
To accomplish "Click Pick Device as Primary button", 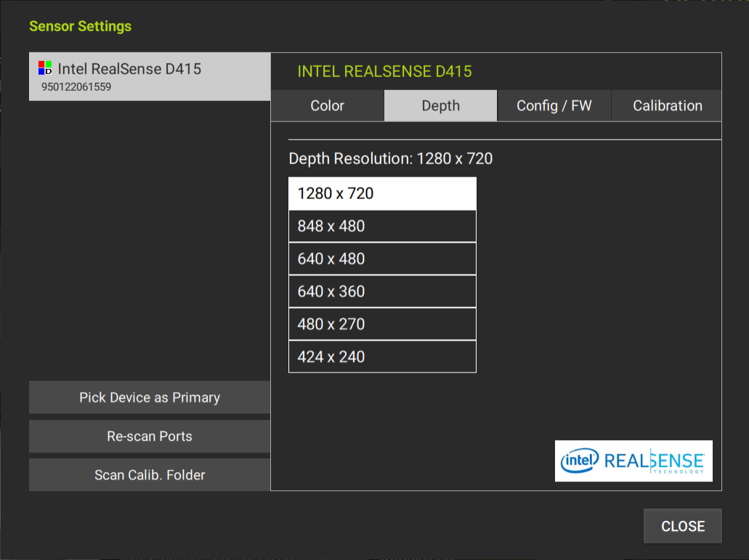I will (x=150, y=397).
